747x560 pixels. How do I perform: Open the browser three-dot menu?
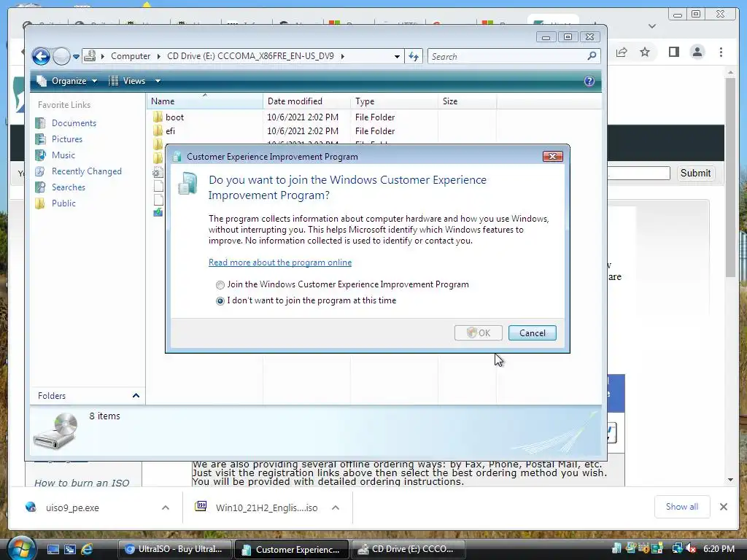click(721, 52)
